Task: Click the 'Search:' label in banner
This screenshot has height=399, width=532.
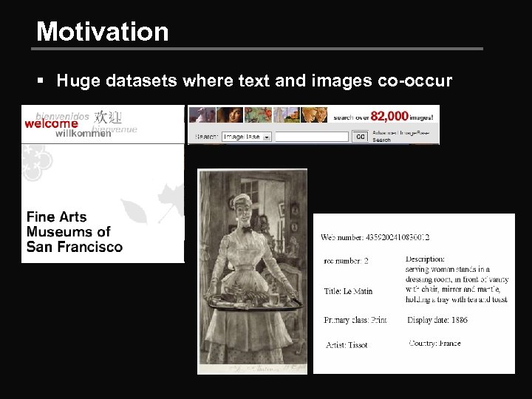Action: tap(206, 137)
